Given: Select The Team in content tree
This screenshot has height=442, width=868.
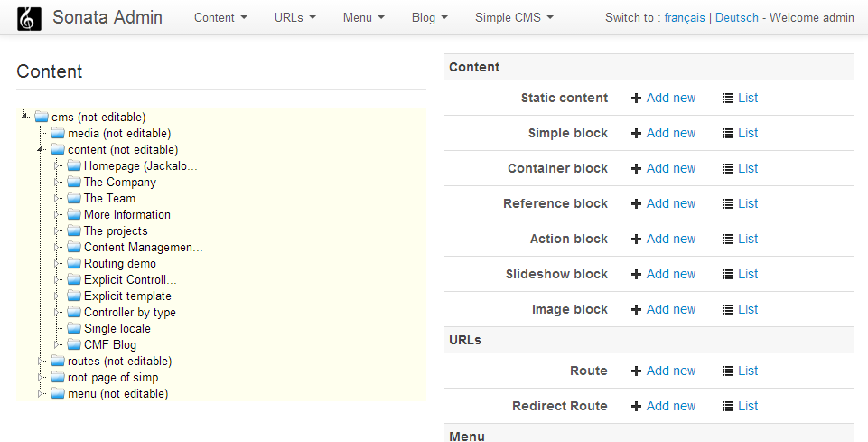Looking at the screenshot, I should click(109, 198).
